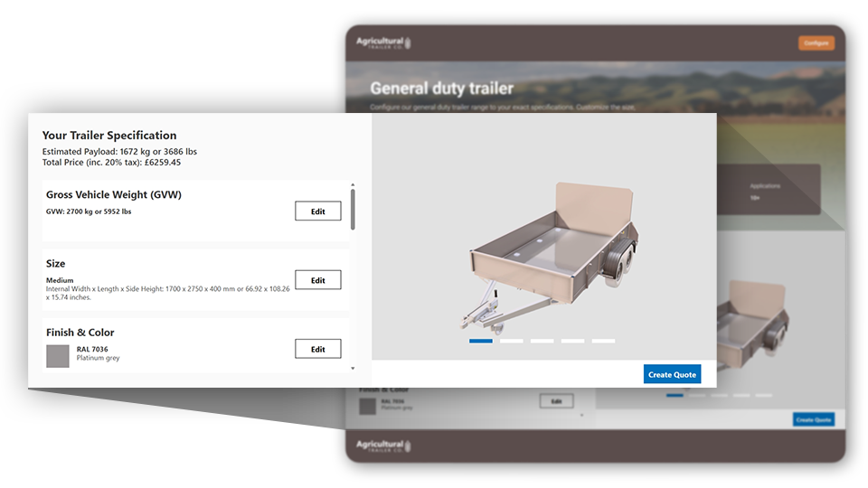Edit the trailer Size option

coord(317,280)
